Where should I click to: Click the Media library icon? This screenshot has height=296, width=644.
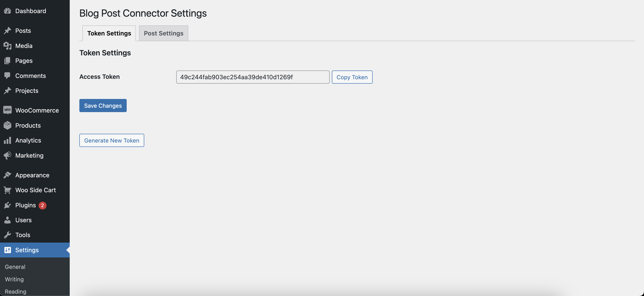[x=7, y=46]
